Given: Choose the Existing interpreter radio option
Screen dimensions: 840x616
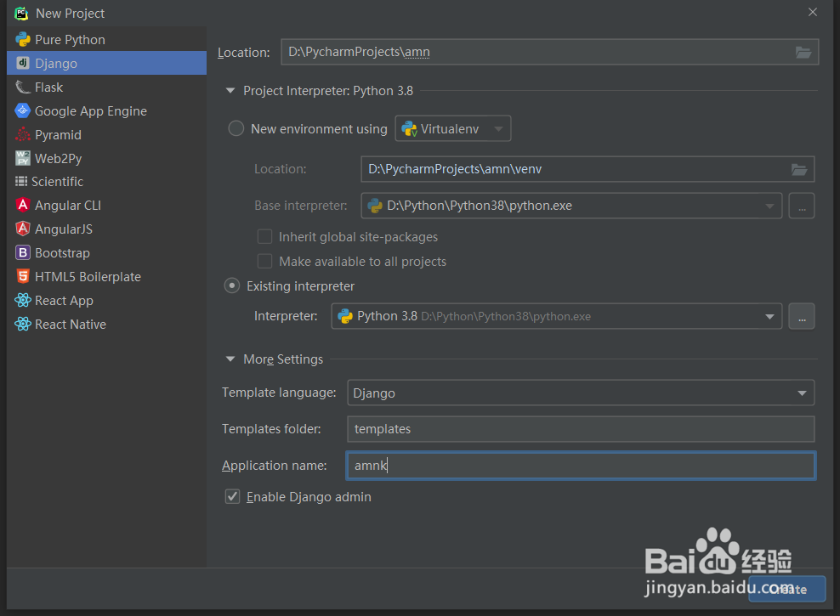Looking at the screenshot, I should [x=232, y=286].
